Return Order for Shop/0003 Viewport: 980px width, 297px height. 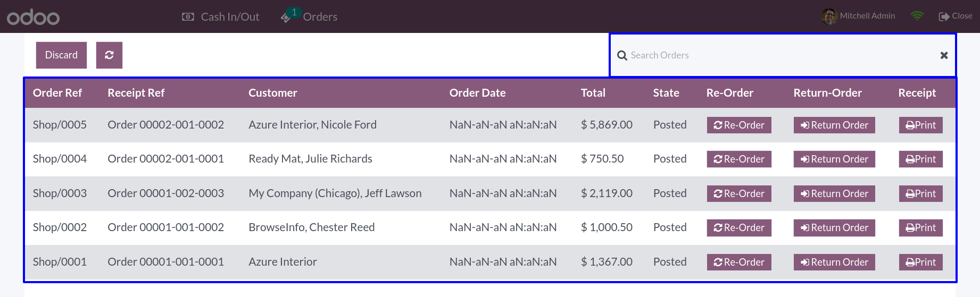(834, 193)
